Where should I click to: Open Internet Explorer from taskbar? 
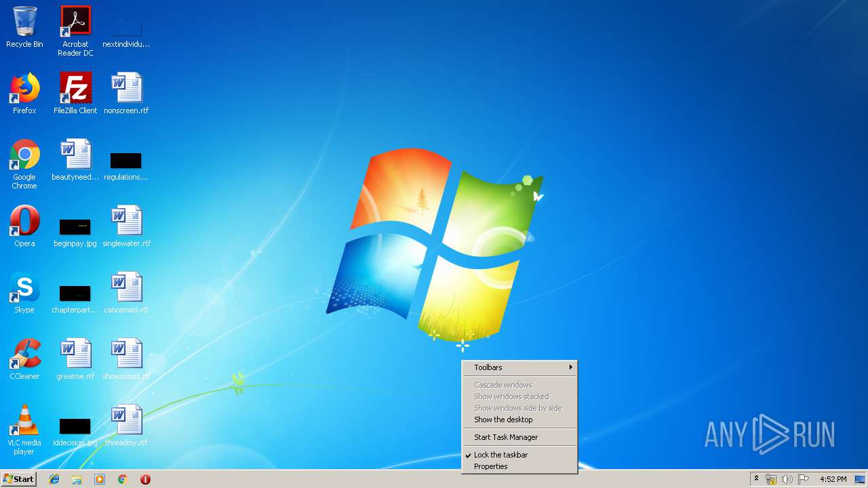[x=54, y=479]
